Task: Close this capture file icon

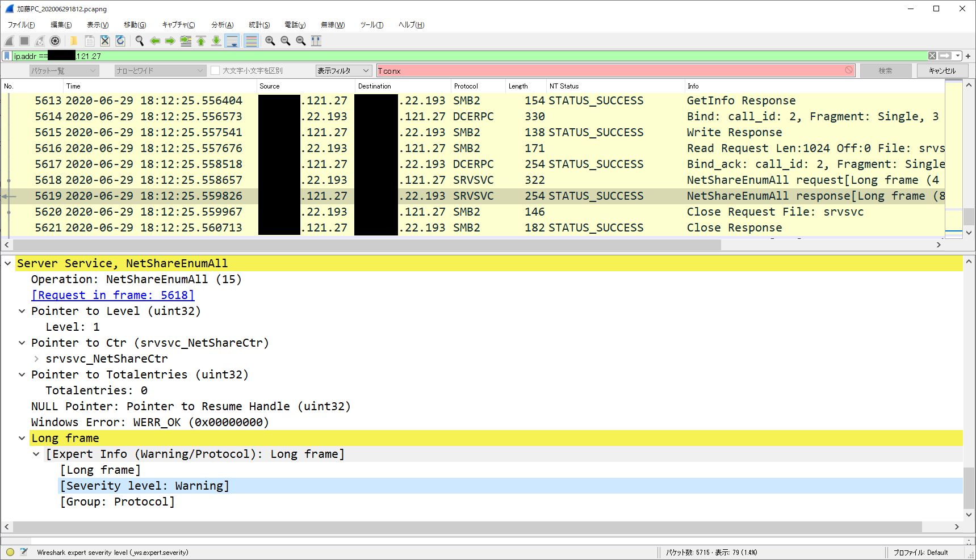Action: click(104, 41)
